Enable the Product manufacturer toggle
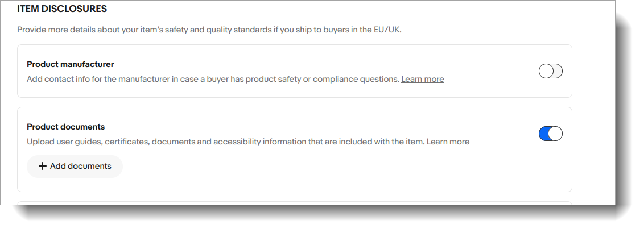Screen dimensions: 644x233 tap(550, 71)
